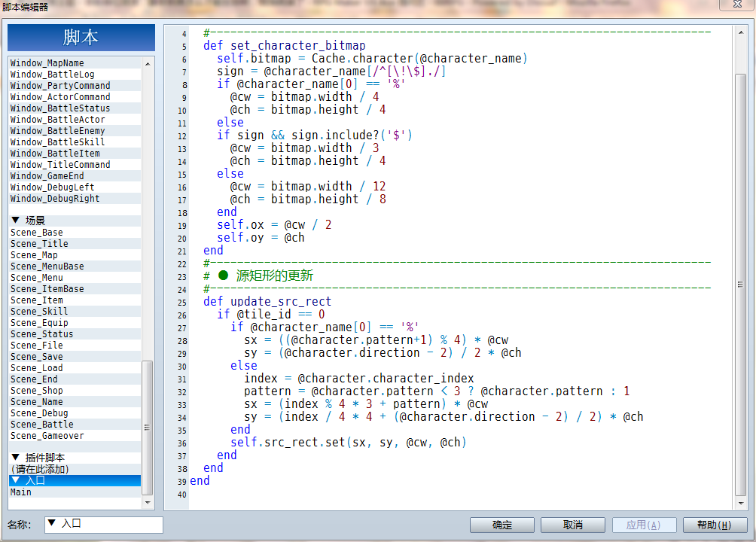
Task: Select the ▼ 场景 section header
Action: coord(75,221)
